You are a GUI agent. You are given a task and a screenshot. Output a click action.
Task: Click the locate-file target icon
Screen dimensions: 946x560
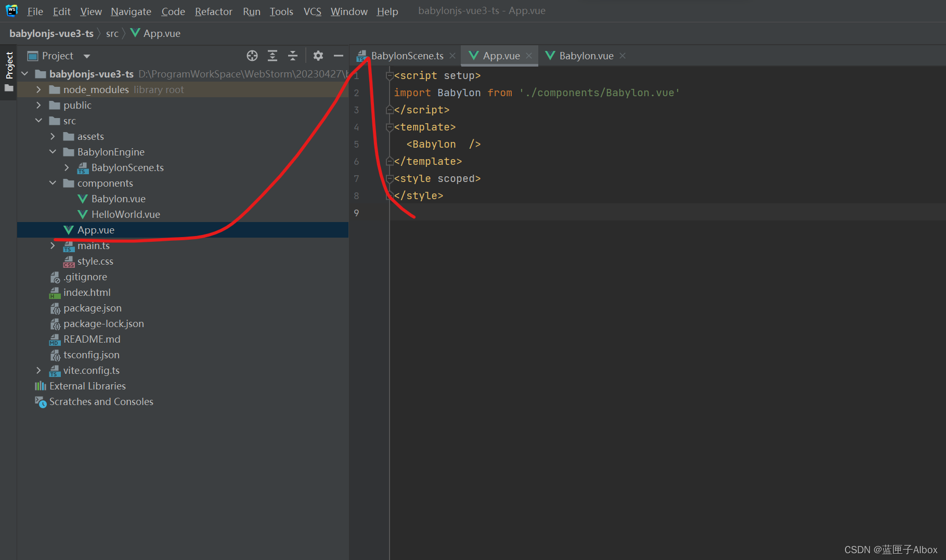click(252, 56)
